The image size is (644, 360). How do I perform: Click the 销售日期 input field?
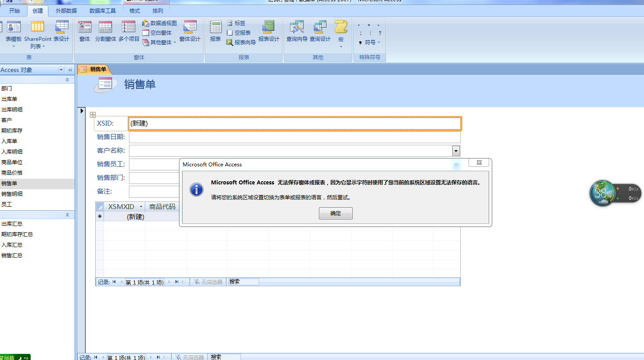[x=294, y=137]
